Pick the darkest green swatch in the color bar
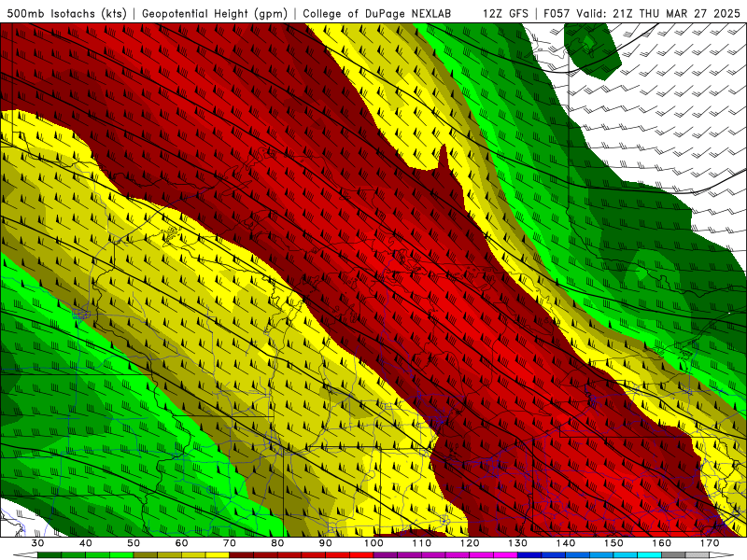Image resolution: width=747 pixels, height=560 pixels. point(49,555)
